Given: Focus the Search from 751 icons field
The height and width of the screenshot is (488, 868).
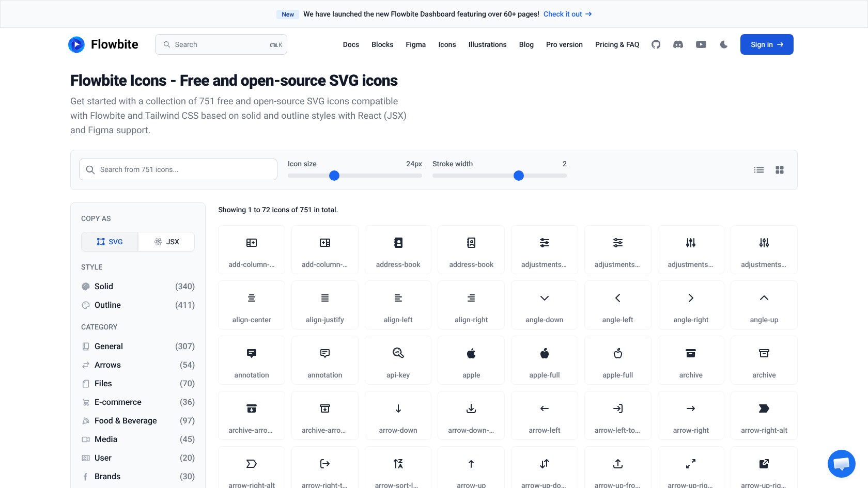Looking at the screenshot, I should (x=178, y=169).
